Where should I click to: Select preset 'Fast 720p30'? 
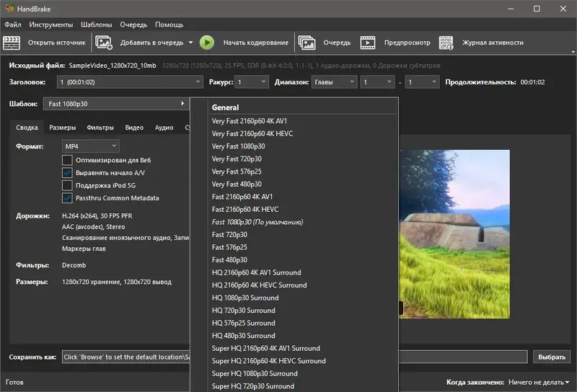click(x=229, y=235)
